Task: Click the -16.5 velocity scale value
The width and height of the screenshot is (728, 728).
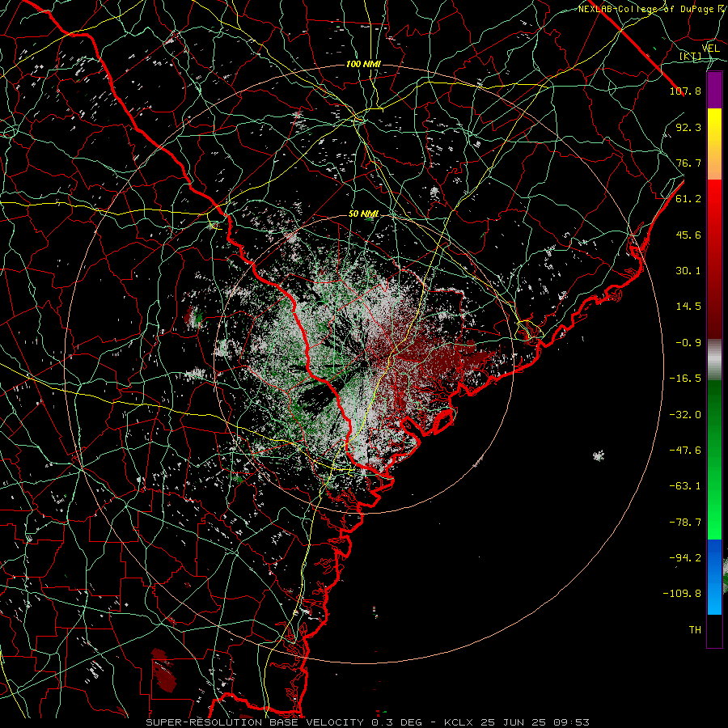Action: (x=685, y=379)
